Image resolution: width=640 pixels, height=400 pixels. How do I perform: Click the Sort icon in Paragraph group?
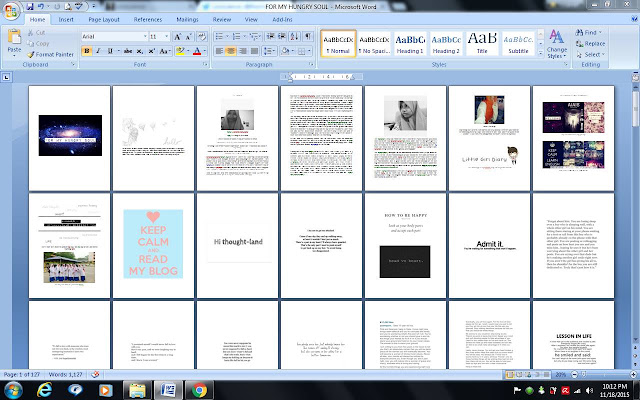pos(295,37)
